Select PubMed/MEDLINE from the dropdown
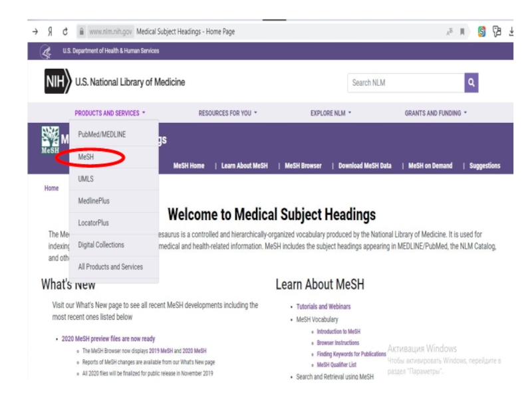Image resolution: width=532 pixels, height=399 pixels. click(x=114, y=134)
